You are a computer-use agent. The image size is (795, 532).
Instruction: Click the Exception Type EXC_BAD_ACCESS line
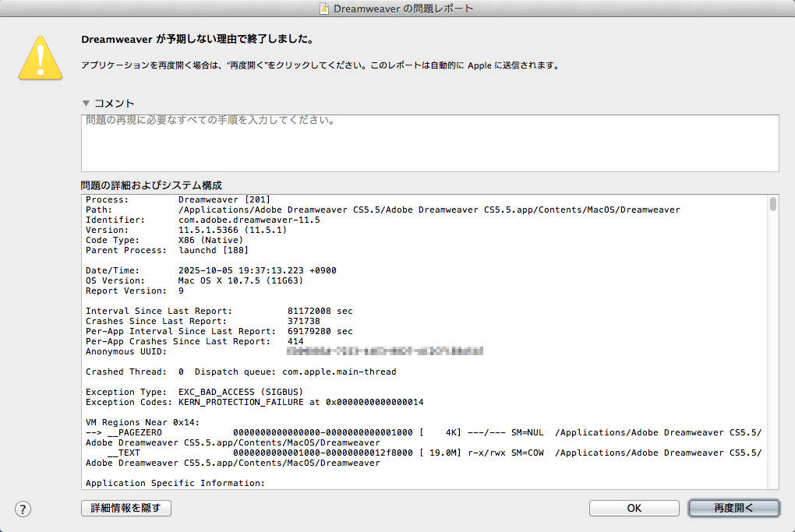(194, 392)
